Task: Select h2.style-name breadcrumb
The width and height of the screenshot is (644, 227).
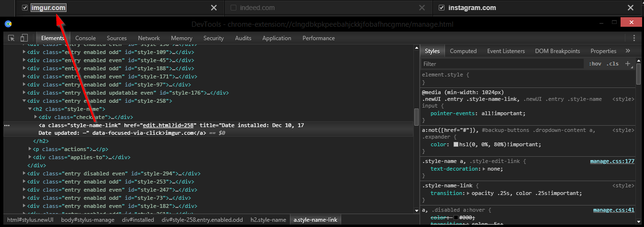Action: pyautogui.click(x=268, y=220)
